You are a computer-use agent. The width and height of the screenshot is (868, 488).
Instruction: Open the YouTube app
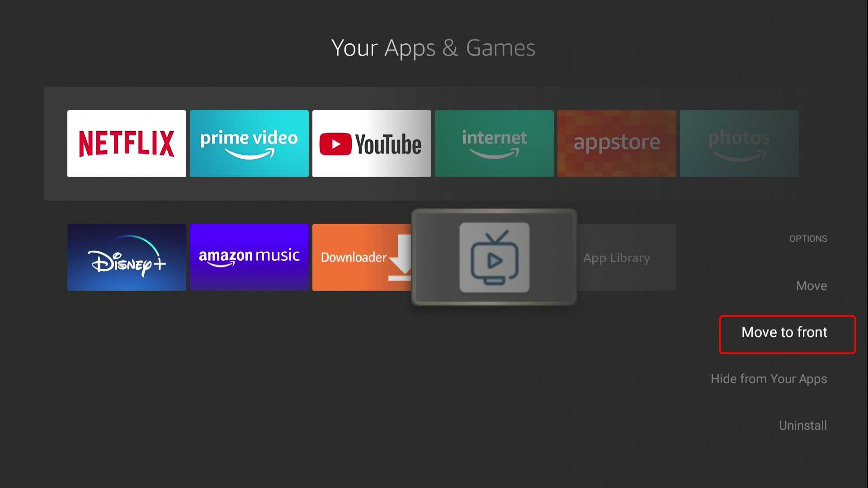(372, 143)
